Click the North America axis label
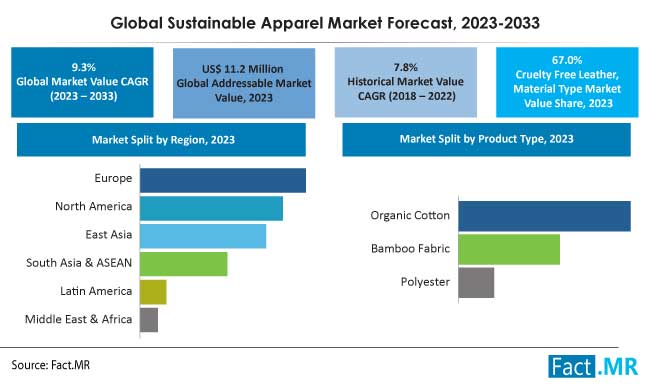 pos(94,206)
